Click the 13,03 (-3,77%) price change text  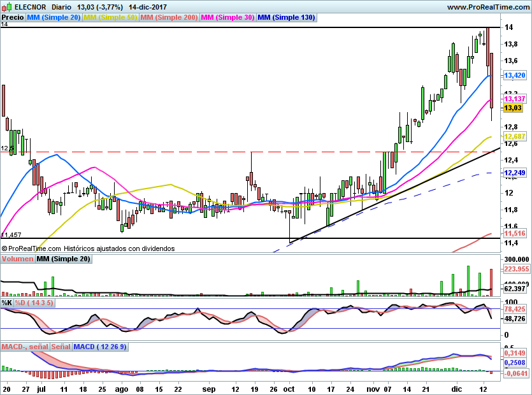(x=100, y=7)
